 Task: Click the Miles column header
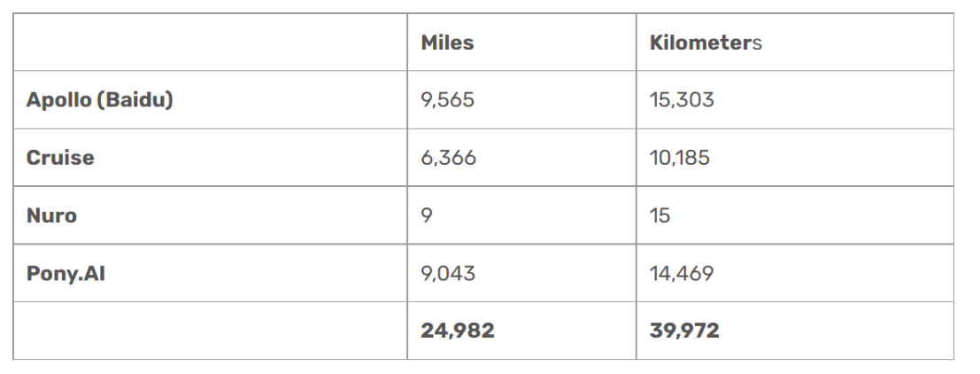click(x=447, y=43)
